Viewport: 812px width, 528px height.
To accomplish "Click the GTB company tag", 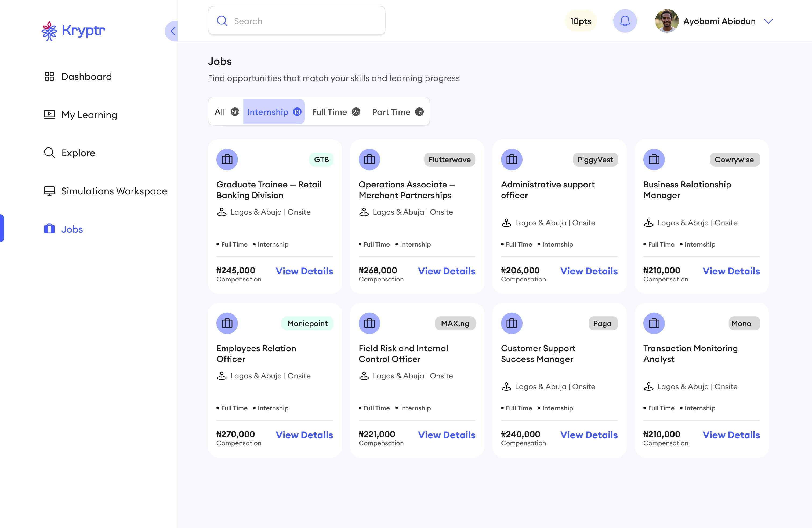I will tap(321, 159).
